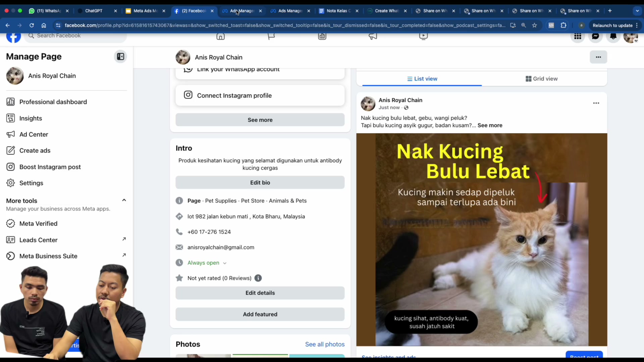Open the post options three-dot menu
The width and height of the screenshot is (644, 362).
pos(596,103)
